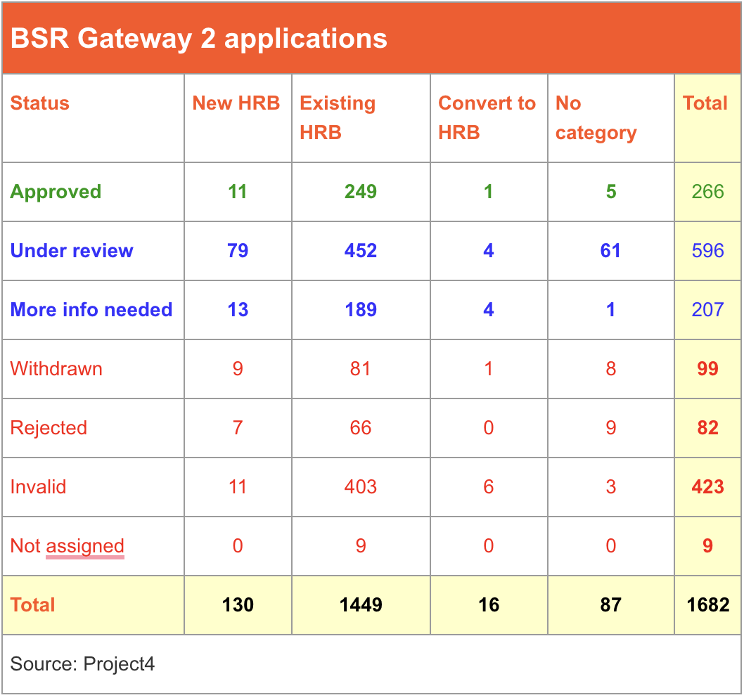Click the 'Under review' row label
Viewport: 744px width, 700px height.
(72, 250)
